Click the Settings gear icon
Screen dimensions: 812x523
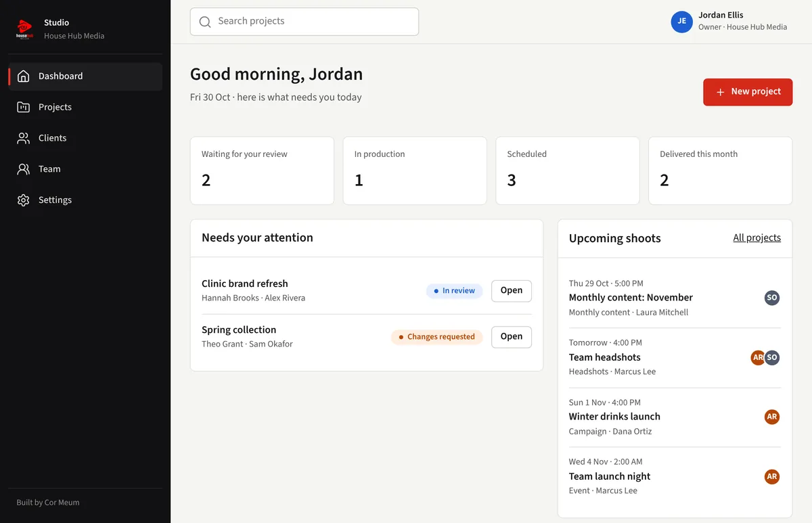24,200
